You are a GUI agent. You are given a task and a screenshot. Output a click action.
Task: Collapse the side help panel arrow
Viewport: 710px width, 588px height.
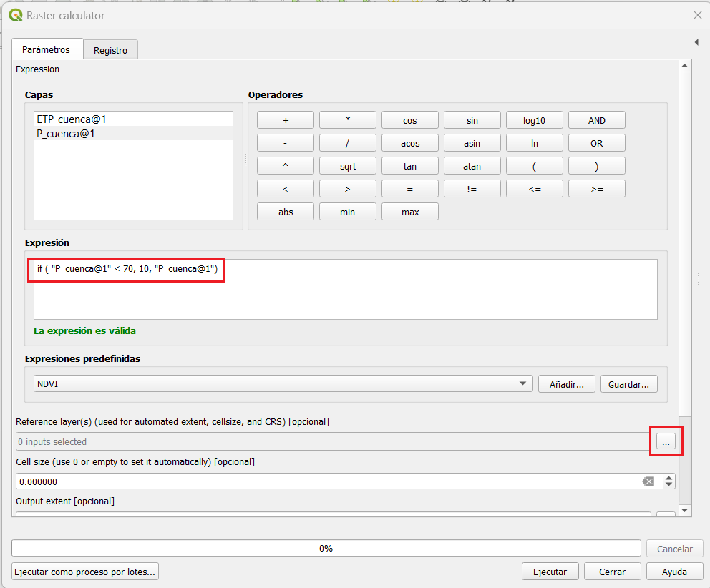[696, 43]
